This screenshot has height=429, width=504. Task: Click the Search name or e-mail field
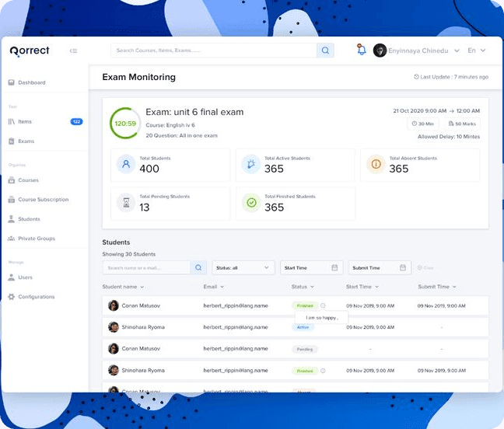(146, 267)
